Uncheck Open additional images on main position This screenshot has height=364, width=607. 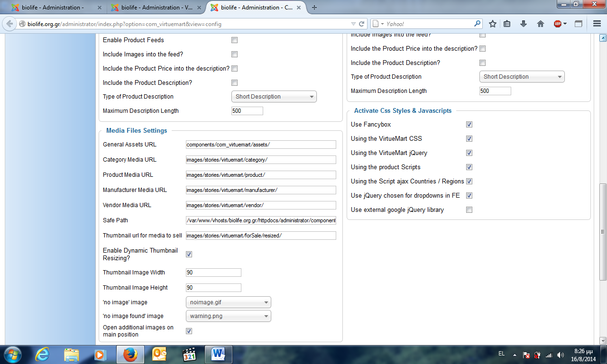coord(189,331)
